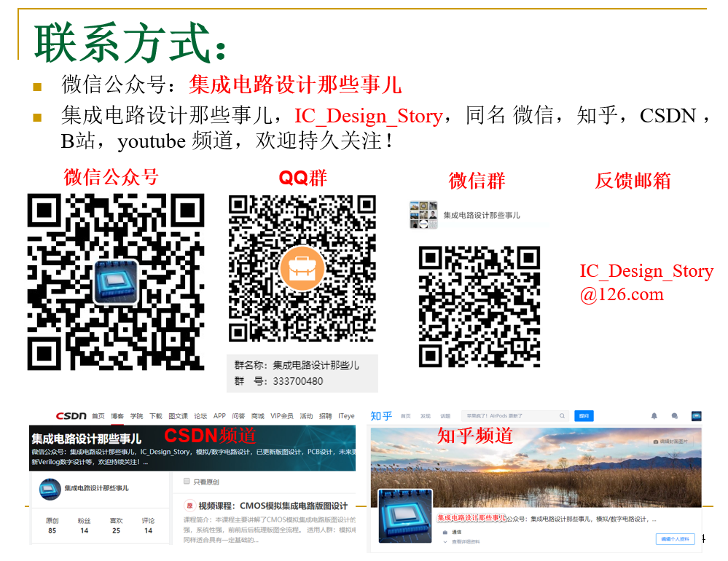The width and height of the screenshot is (728, 561).
Task: Click the red 集成电路设计那些事儿 account name
Action: point(295,85)
